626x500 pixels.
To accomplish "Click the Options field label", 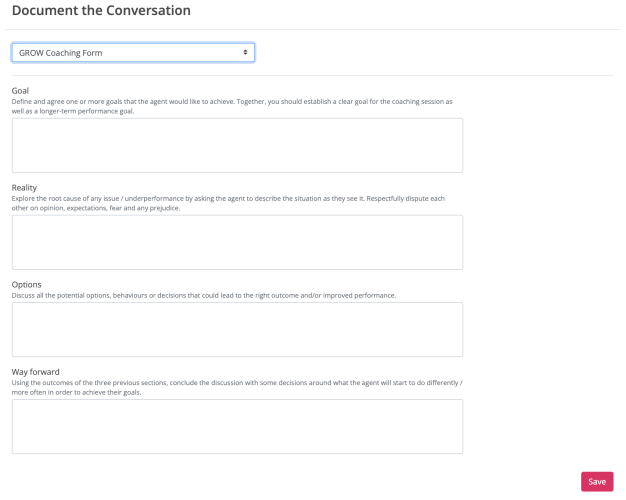I will [26, 284].
